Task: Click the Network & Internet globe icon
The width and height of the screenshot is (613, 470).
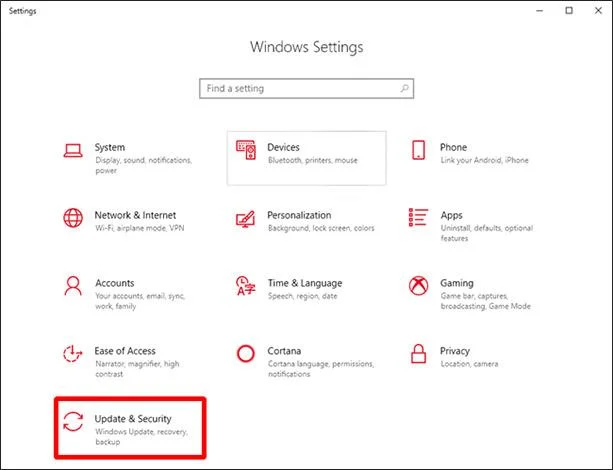Action: (73, 218)
